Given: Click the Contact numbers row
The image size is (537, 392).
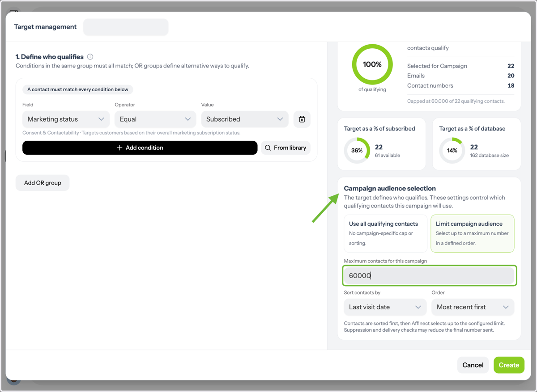Looking at the screenshot, I should (461, 85).
